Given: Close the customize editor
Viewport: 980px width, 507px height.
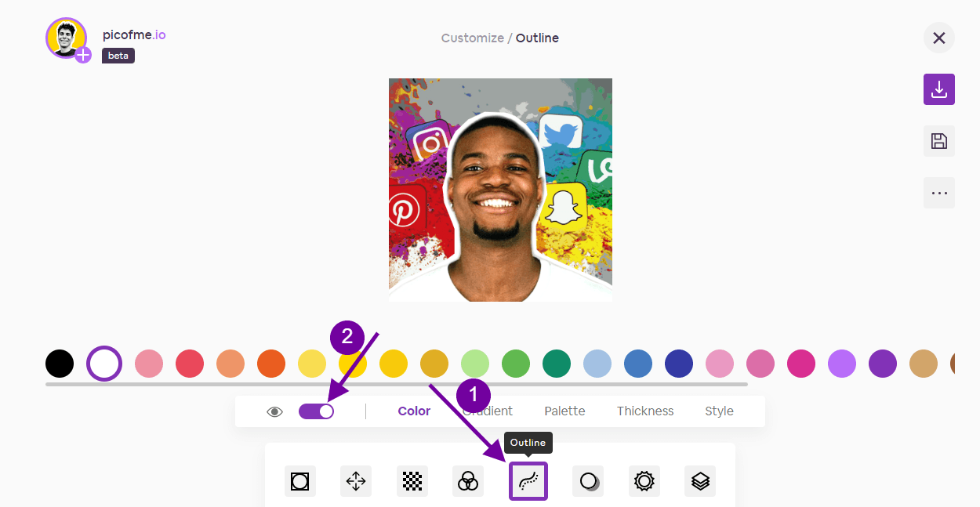Looking at the screenshot, I should pyautogui.click(x=939, y=38).
